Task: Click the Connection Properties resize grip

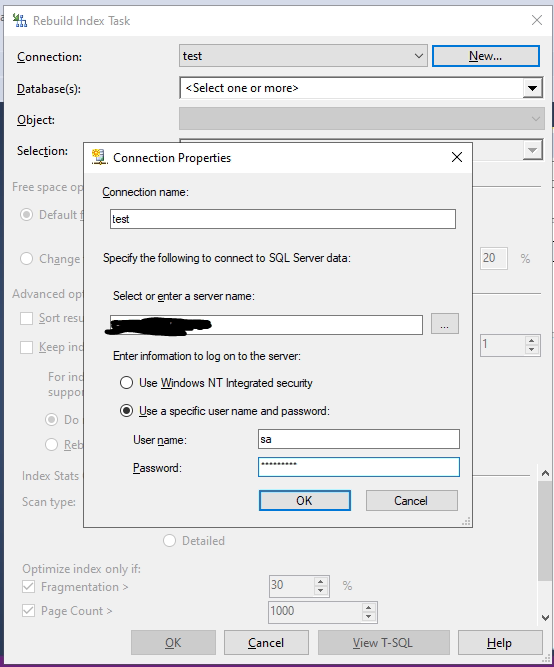Action: pyautogui.click(x=466, y=522)
